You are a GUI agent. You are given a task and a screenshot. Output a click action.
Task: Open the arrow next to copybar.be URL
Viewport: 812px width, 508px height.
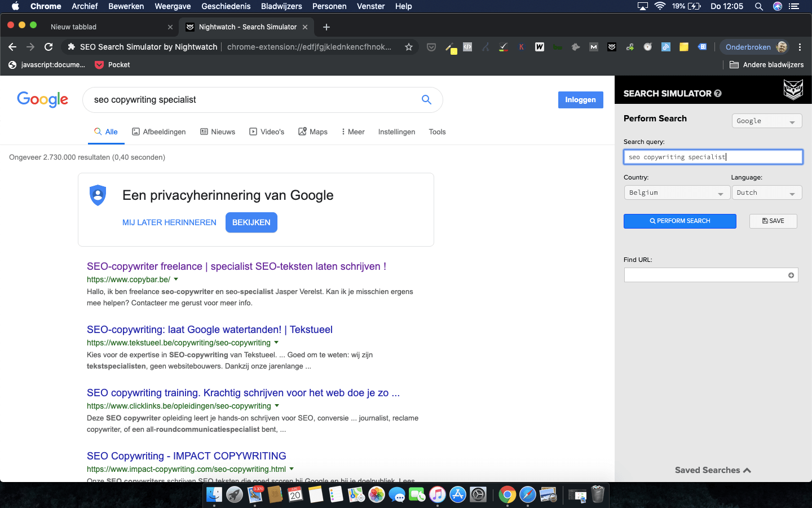pyautogui.click(x=176, y=279)
